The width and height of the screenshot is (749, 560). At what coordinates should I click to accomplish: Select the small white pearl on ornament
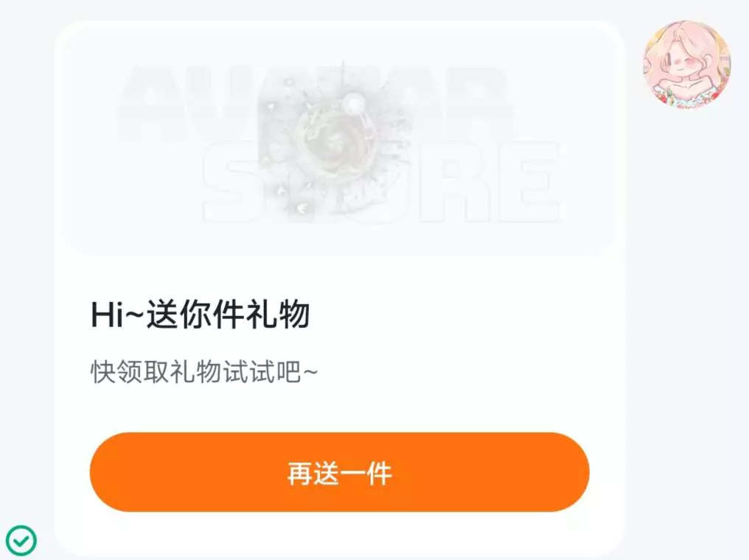point(354,103)
